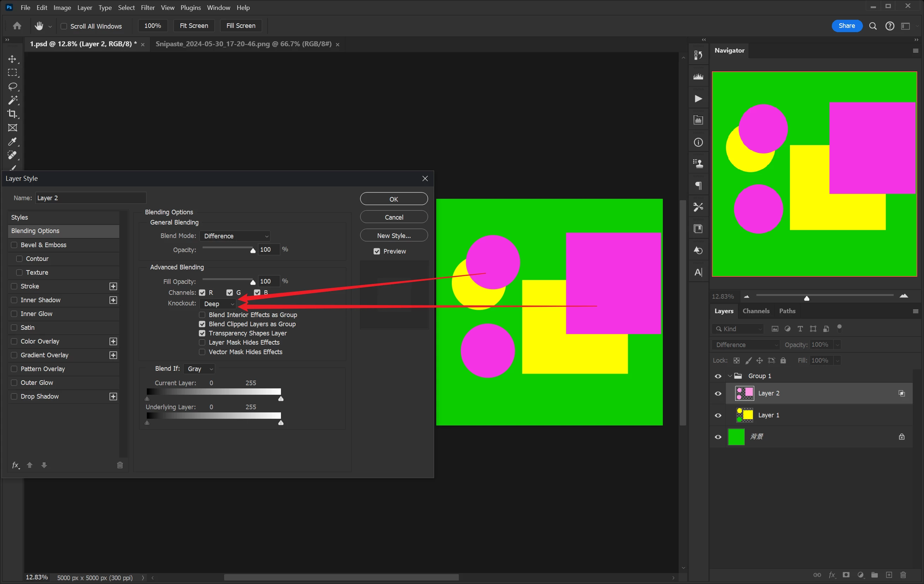Enable the Drop Shadow checkbox
The image size is (924, 584).
pos(14,396)
